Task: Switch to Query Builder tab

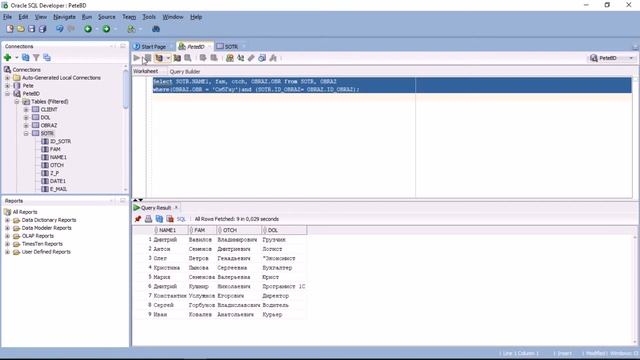Action: [184, 71]
